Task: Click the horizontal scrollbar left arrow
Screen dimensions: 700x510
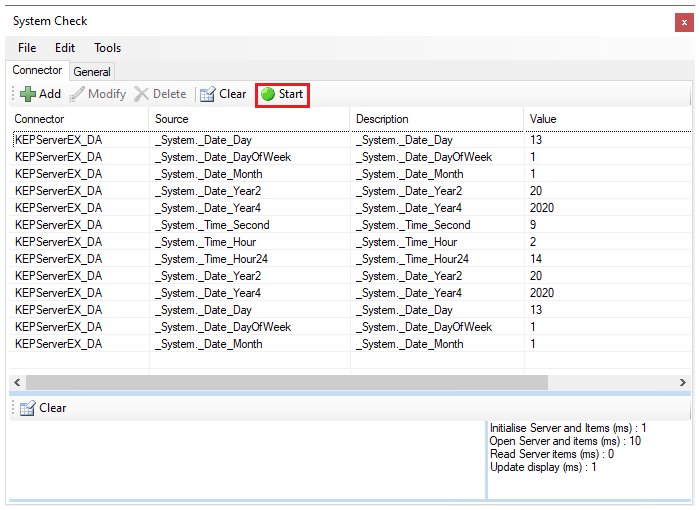Action: pos(17,382)
